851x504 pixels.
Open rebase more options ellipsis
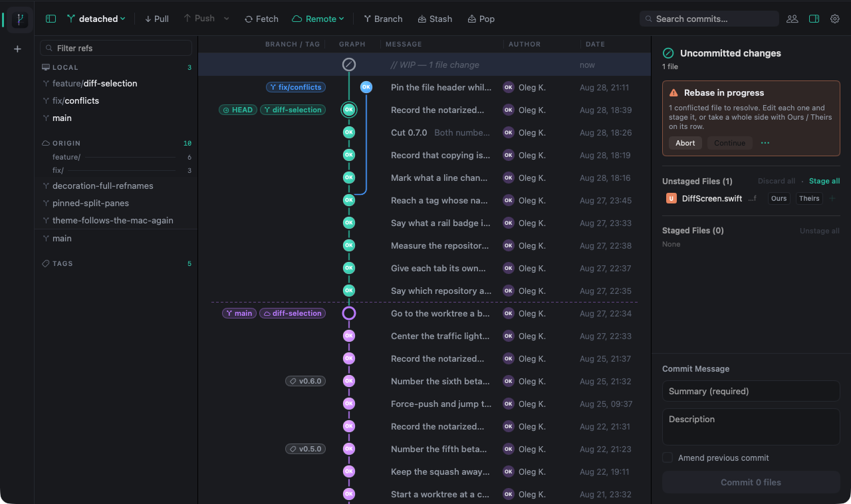765,143
